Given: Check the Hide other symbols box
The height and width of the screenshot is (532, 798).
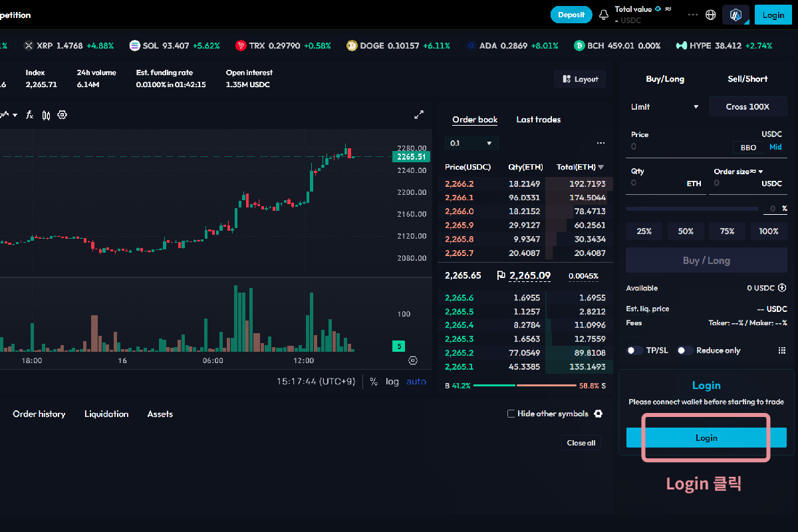Looking at the screenshot, I should pos(511,414).
